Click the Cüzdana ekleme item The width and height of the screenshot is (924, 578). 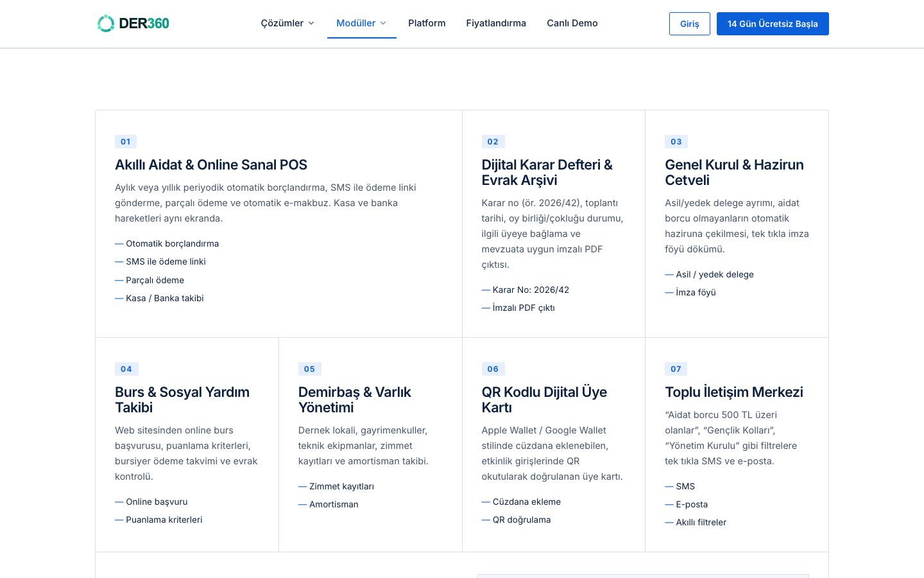pos(521,502)
